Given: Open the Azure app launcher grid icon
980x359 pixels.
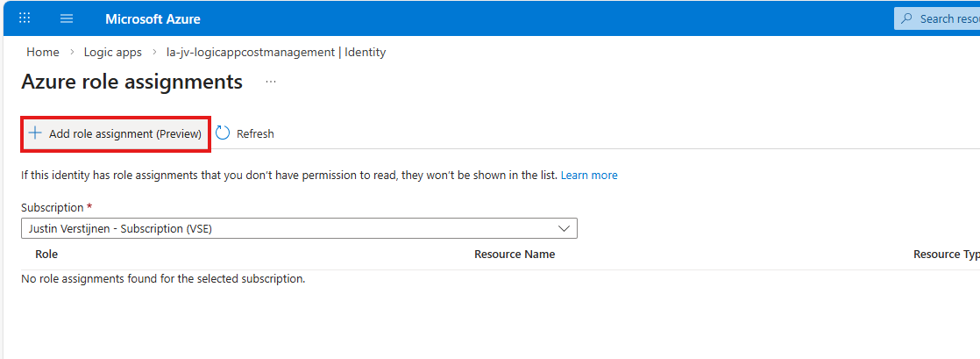Looking at the screenshot, I should 25,18.
